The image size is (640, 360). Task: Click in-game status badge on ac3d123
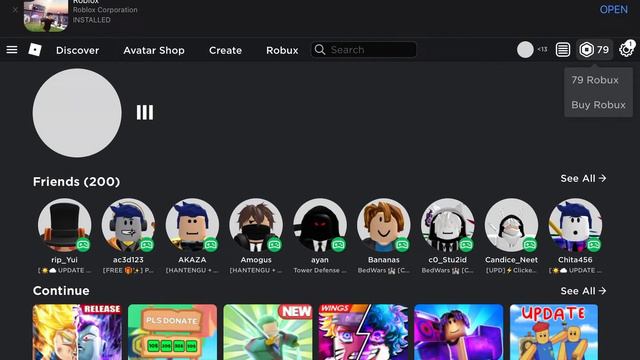point(147,244)
